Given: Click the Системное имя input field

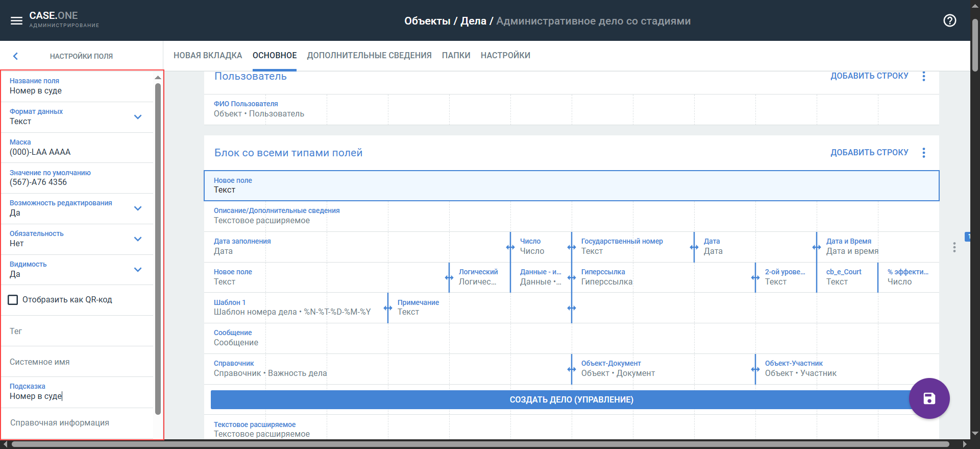Looking at the screenshot, I should coord(77,362).
